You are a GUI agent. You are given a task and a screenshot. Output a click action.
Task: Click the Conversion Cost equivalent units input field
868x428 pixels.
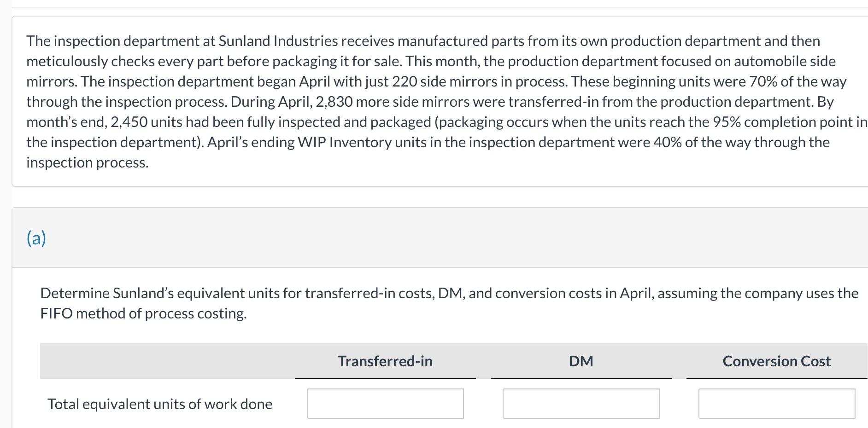coord(777,404)
